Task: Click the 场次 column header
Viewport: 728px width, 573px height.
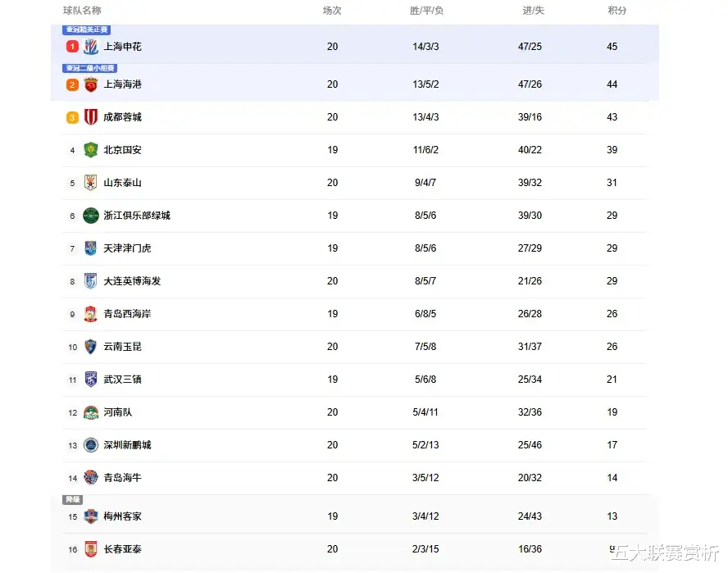Action: click(332, 10)
